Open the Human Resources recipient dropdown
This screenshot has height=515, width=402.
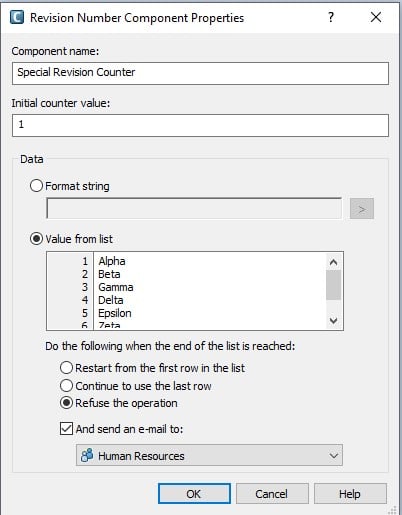pyautogui.click(x=209, y=455)
